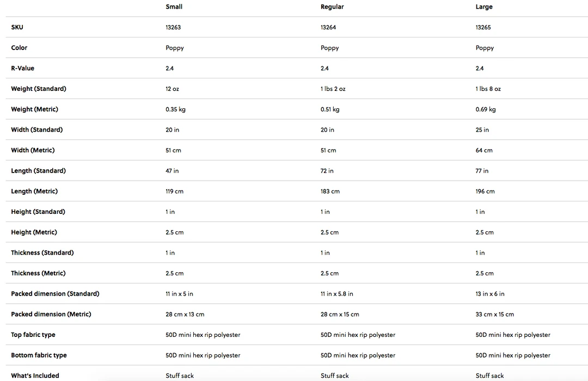Viewport: 588px width, 381px height.
Task: Click the 64 cm width value
Action: (x=484, y=150)
